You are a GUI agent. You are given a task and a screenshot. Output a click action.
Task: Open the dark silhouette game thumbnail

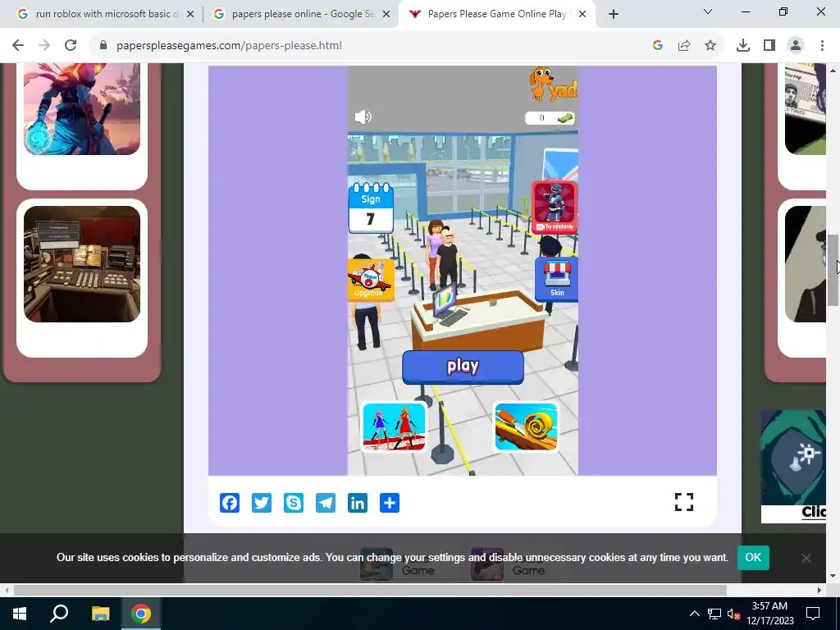point(806,263)
